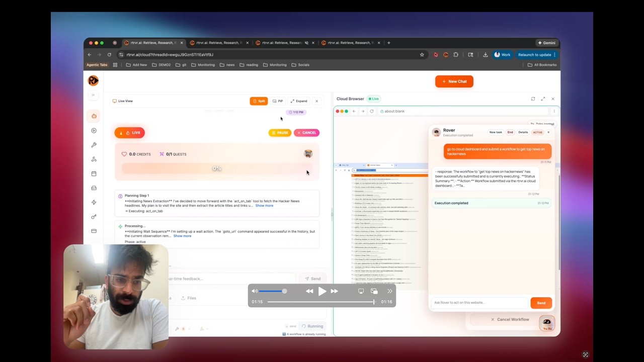Screen dimensions: 644x362
Task: Click the 0% quest progress bar
Action: [217, 168]
